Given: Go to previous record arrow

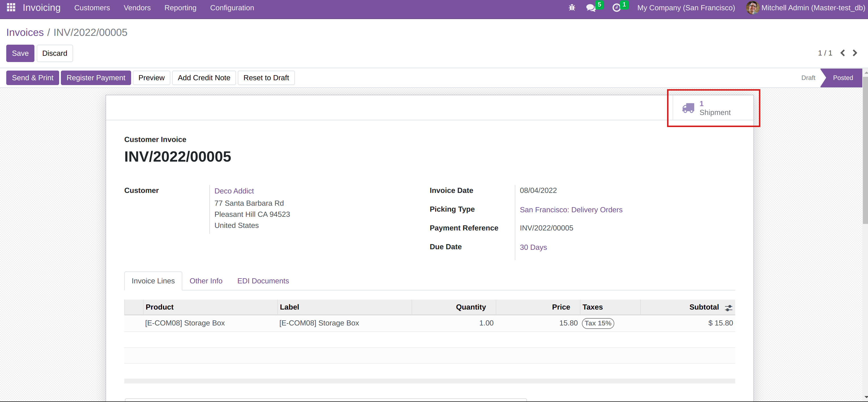Looking at the screenshot, I should click(x=842, y=53).
